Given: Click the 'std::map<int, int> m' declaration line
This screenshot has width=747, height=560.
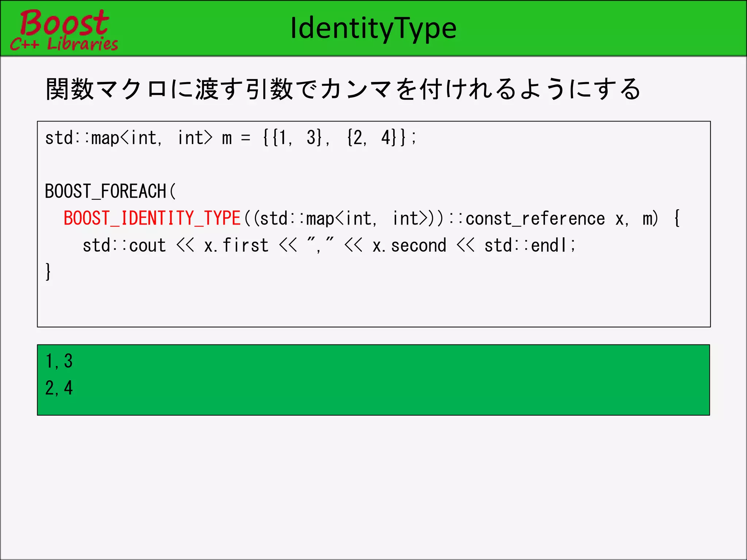Looking at the screenshot, I should [x=231, y=138].
